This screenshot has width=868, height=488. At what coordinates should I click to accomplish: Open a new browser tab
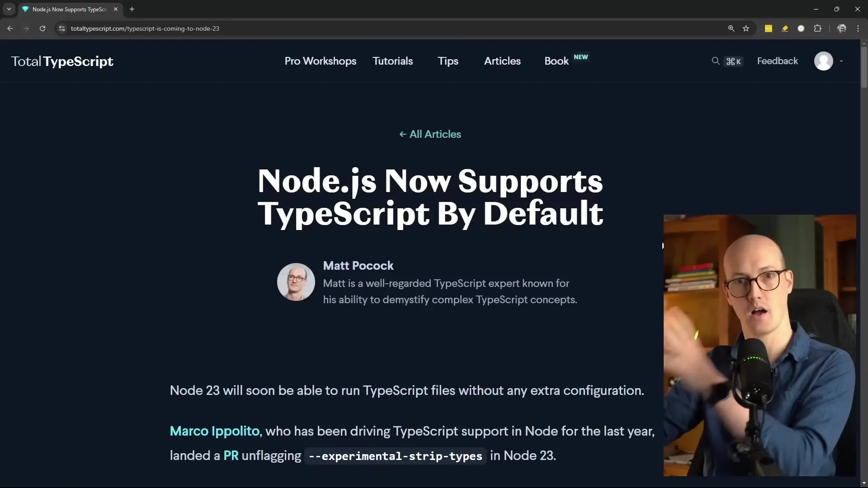pos(132,9)
